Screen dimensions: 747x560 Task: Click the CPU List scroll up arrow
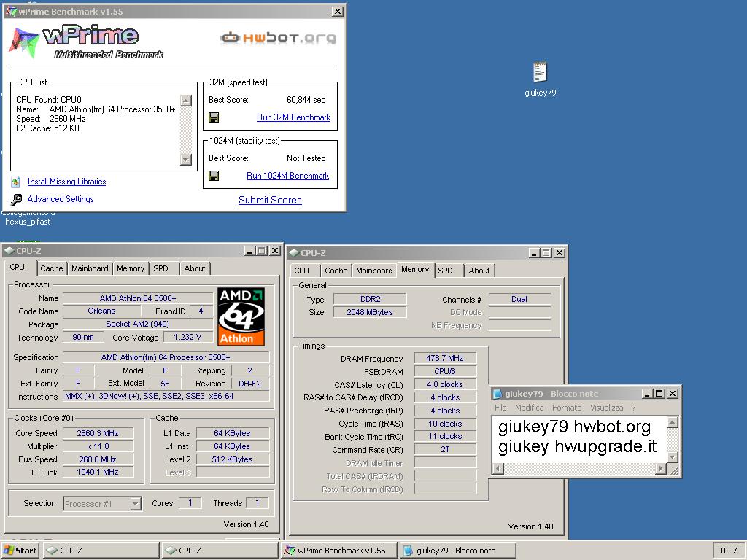[x=186, y=100]
